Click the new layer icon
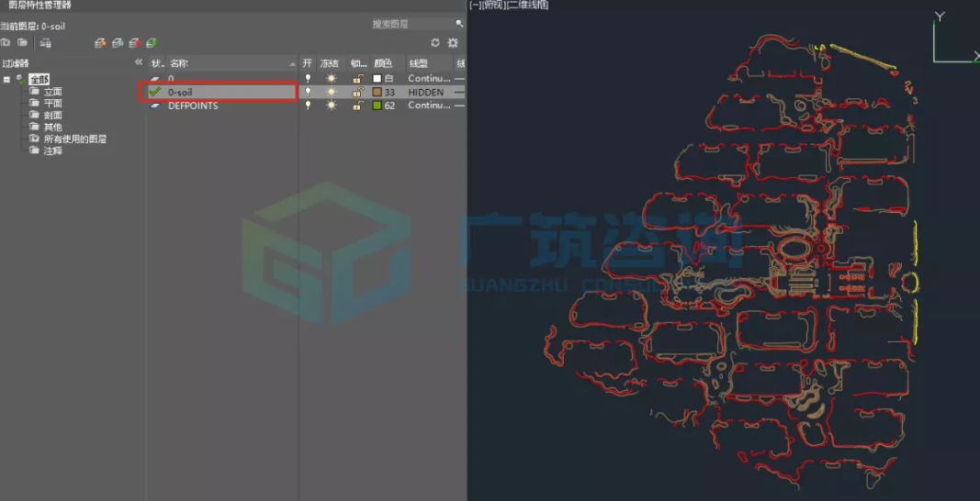This screenshot has width=980, height=501. tap(100, 43)
